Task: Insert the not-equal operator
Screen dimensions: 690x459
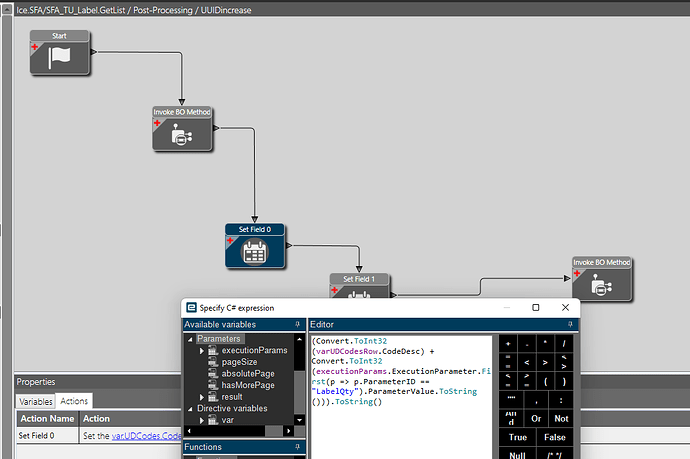Action: click(564, 362)
